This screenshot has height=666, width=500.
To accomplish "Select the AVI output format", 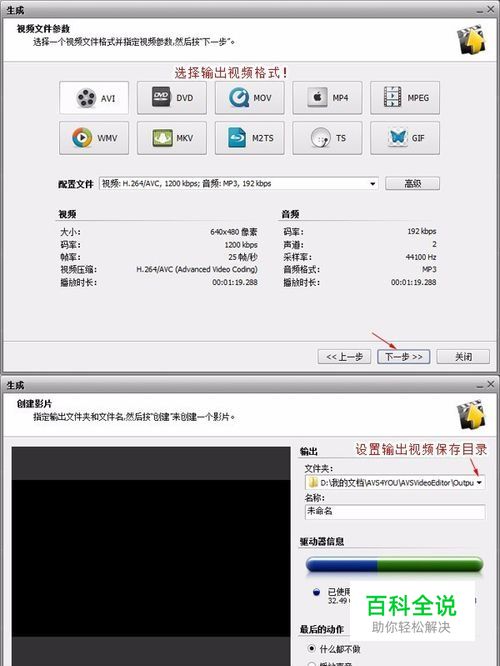I will tap(94, 98).
